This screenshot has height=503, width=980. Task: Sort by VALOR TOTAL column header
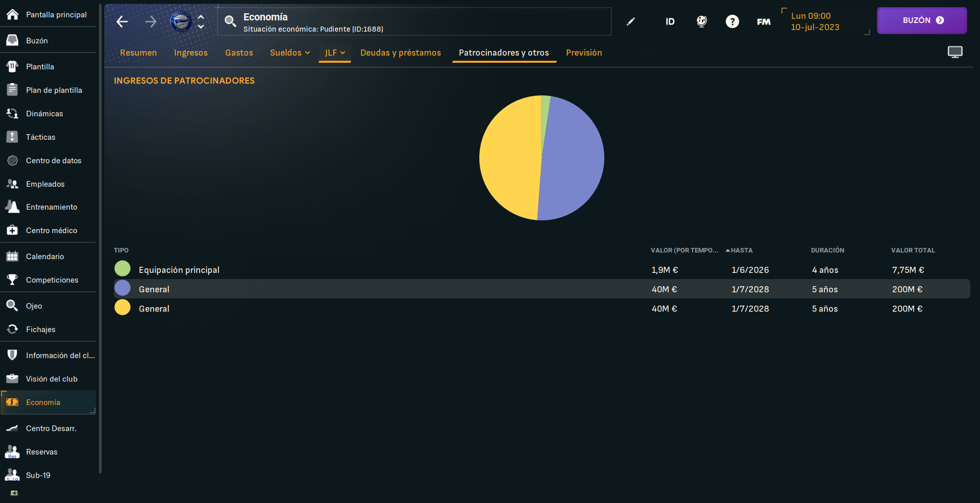tap(913, 250)
